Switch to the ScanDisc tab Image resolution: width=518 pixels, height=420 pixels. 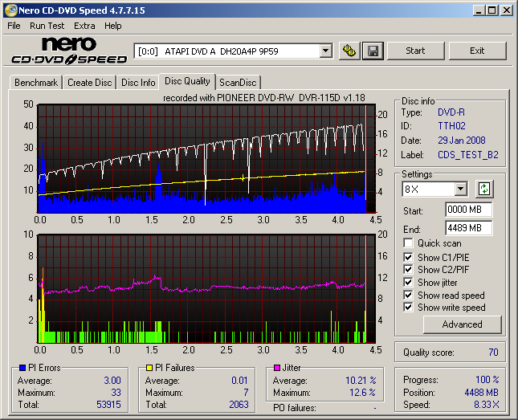pyautogui.click(x=238, y=82)
